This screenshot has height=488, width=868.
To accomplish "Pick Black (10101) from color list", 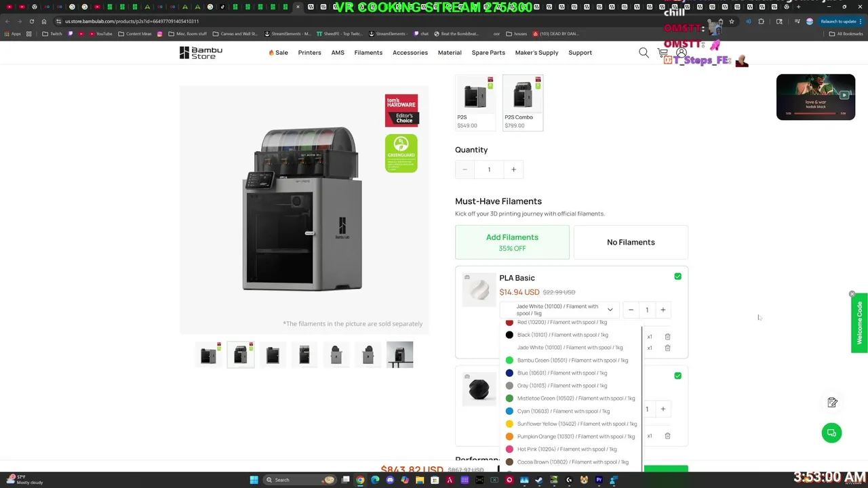I will [x=570, y=335].
